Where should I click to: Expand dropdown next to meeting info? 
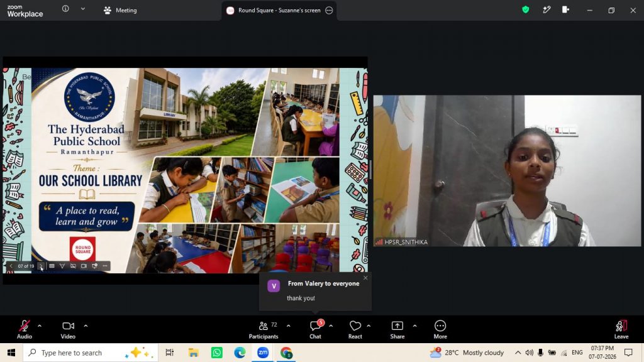pyautogui.click(x=83, y=9)
